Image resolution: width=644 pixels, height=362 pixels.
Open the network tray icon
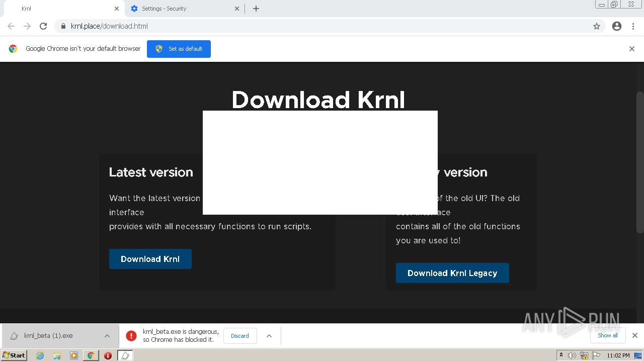[584, 355]
